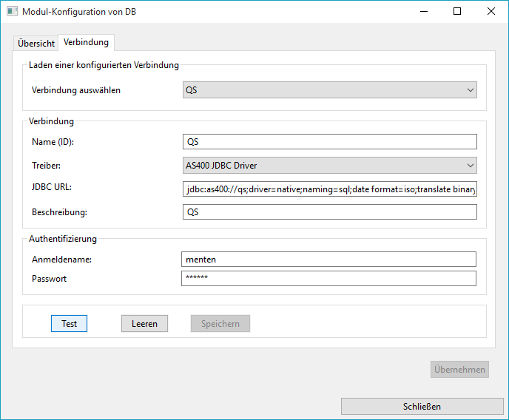Click into the Passwort field

point(328,278)
